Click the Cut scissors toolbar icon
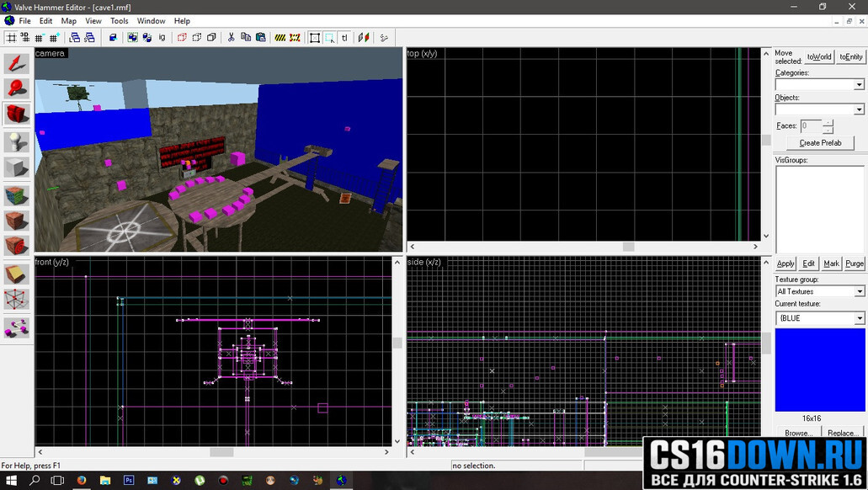 (x=231, y=37)
